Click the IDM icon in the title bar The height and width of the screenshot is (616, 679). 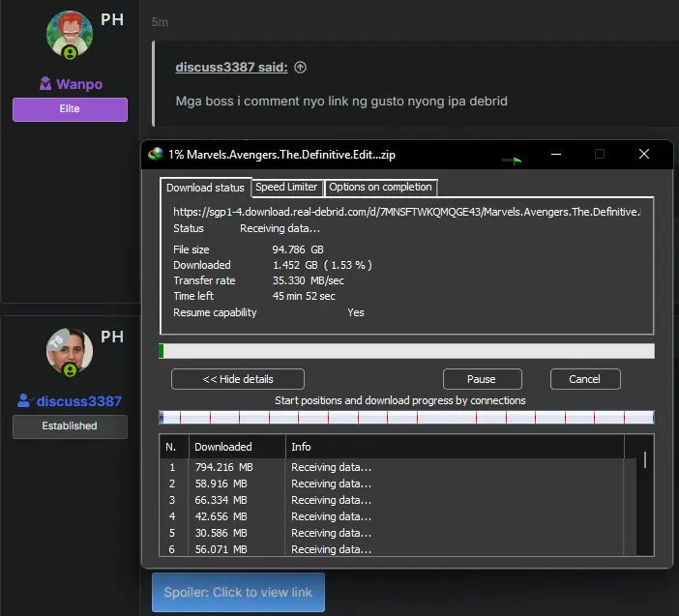click(156, 154)
